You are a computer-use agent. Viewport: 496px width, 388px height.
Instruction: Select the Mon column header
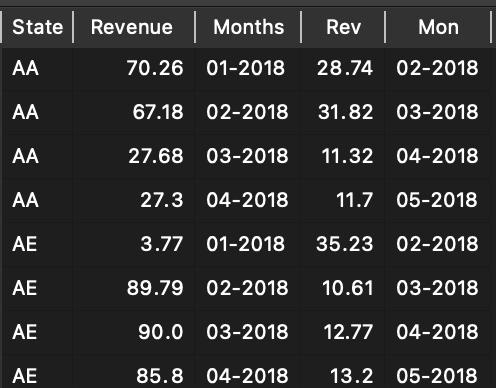pyautogui.click(x=438, y=27)
